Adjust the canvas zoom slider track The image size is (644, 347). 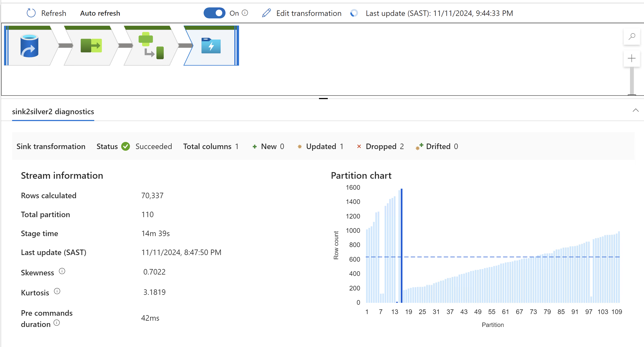tap(632, 81)
